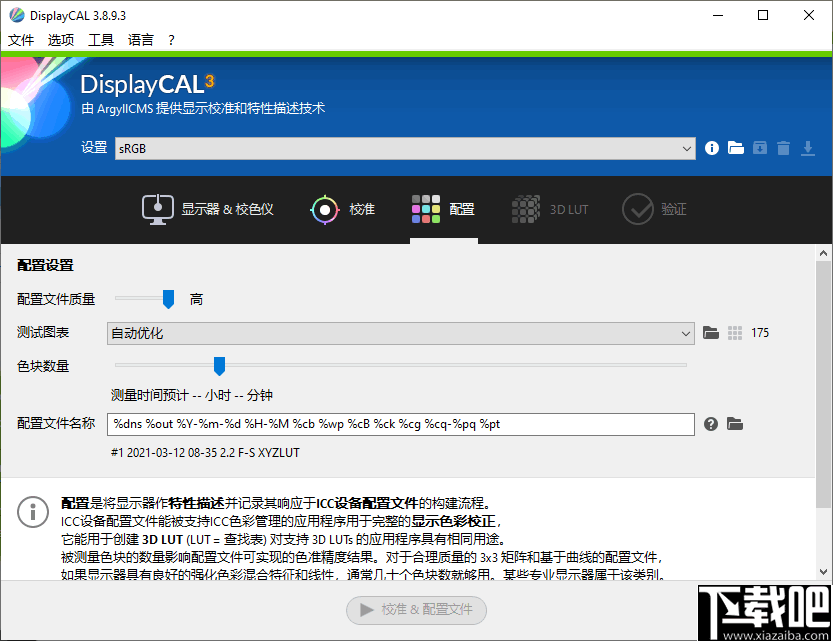Click the info circle in the description panel
The image size is (833, 641).
click(x=32, y=513)
